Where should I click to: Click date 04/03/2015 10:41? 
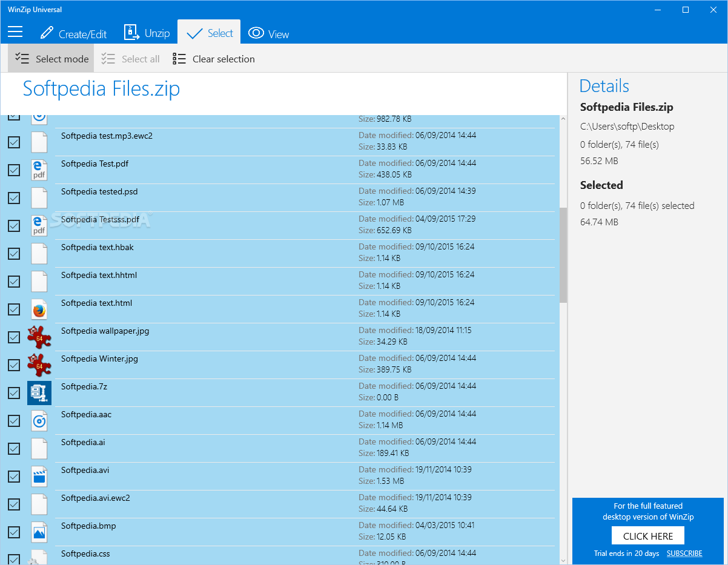pos(445,525)
